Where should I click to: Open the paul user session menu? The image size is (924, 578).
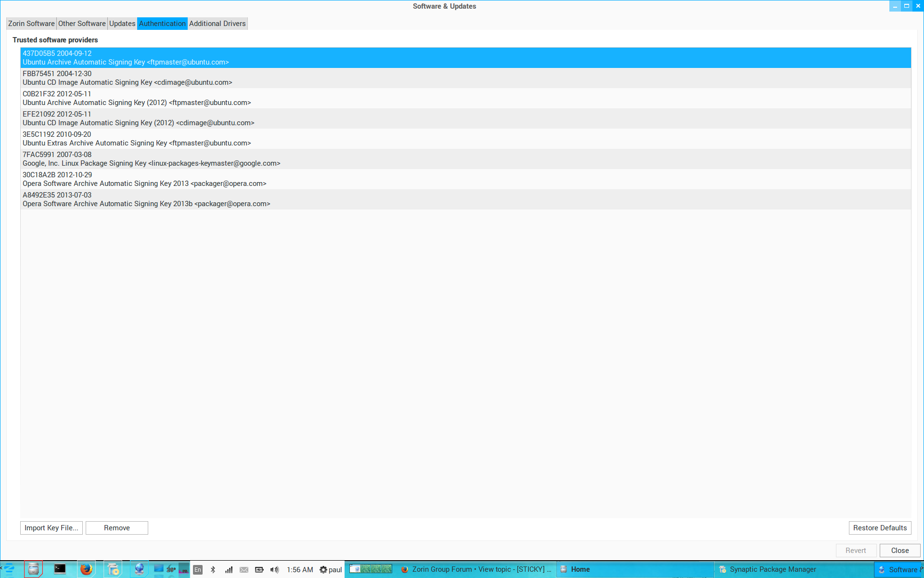click(331, 569)
